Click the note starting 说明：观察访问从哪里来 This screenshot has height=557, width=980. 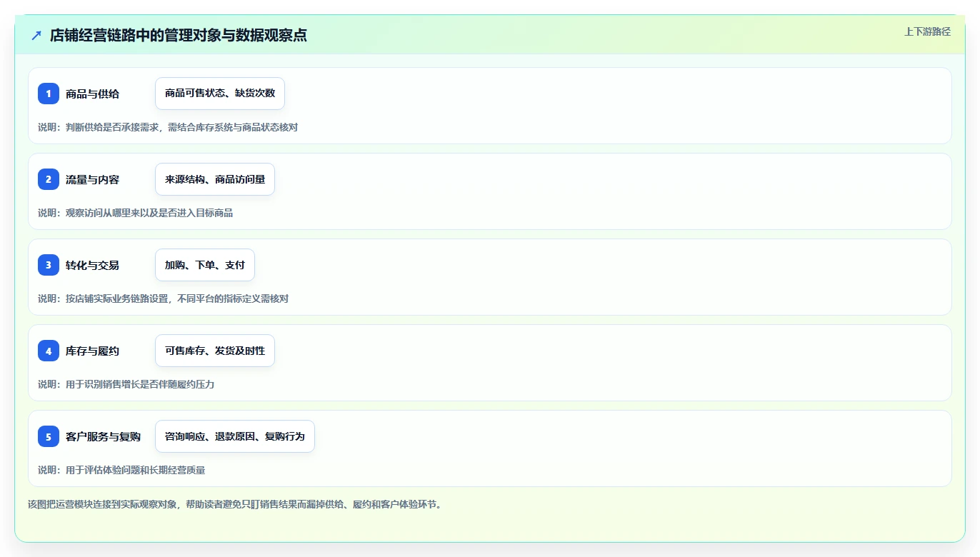136,213
